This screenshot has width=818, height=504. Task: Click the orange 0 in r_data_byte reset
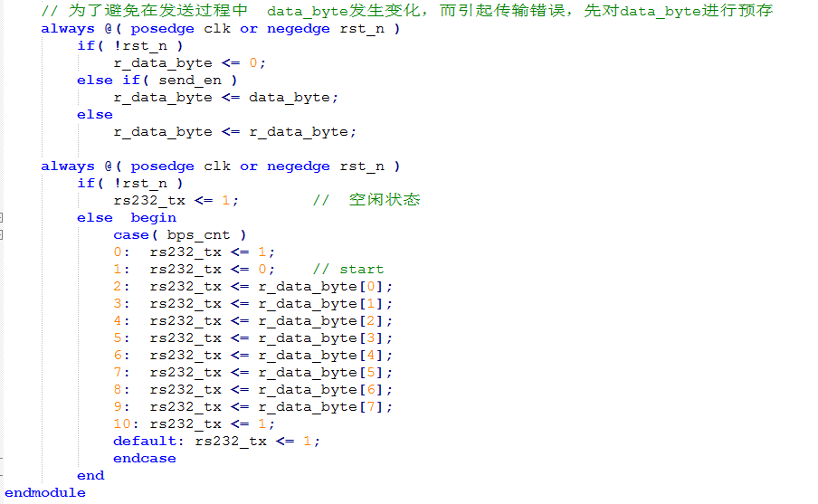point(253,63)
